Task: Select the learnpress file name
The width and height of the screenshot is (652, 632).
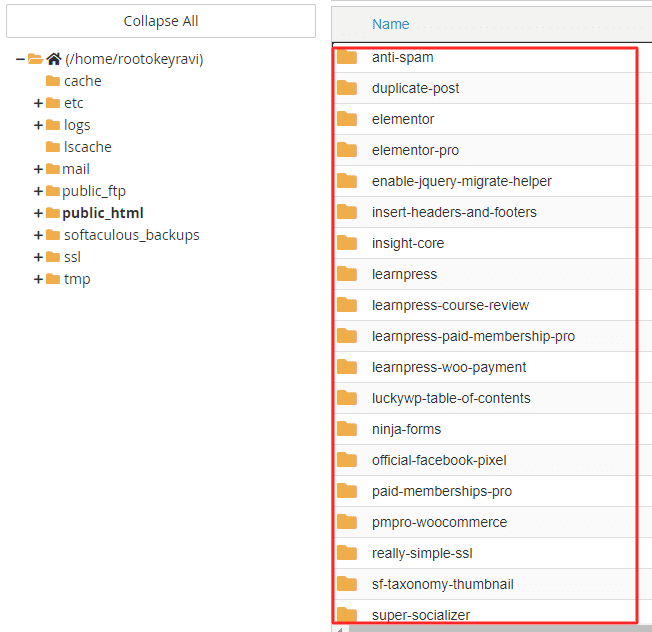Action: (x=404, y=274)
